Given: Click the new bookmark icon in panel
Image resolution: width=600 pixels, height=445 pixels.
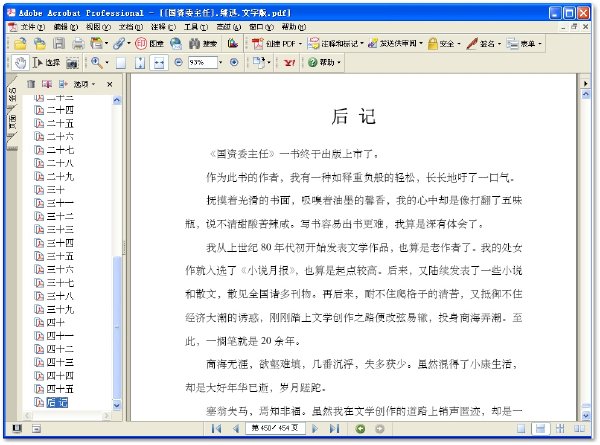Looking at the screenshot, I should click(47, 84).
